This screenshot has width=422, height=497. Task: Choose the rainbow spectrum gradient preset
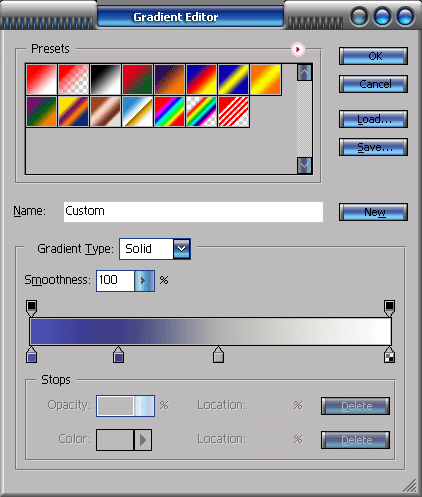pos(169,112)
